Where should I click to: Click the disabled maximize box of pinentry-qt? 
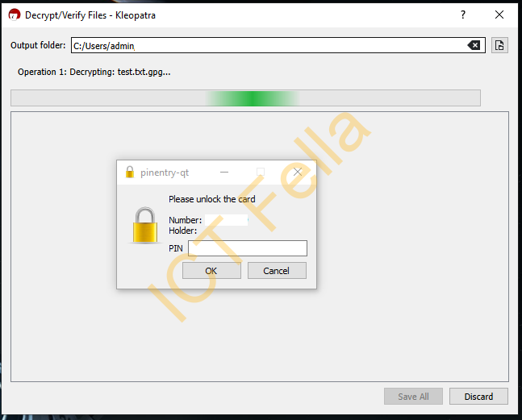tap(261, 172)
